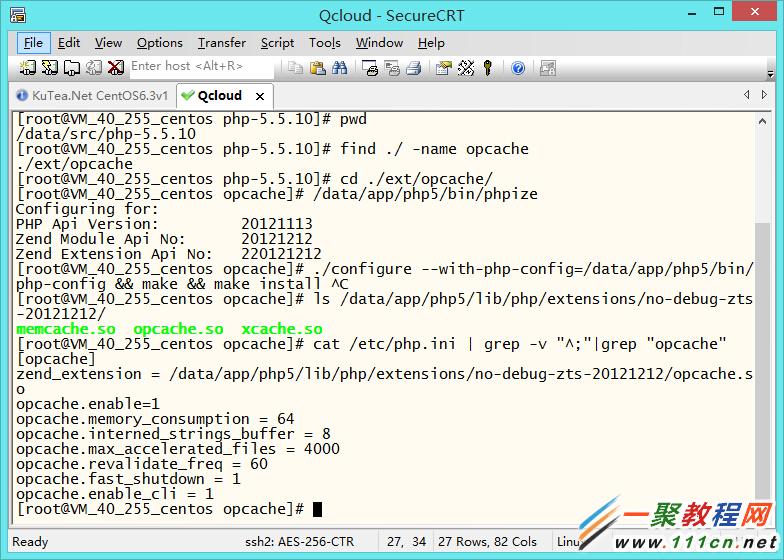Click the ./ext/opcache output line
The width and height of the screenshot is (784, 560).
[74, 164]
